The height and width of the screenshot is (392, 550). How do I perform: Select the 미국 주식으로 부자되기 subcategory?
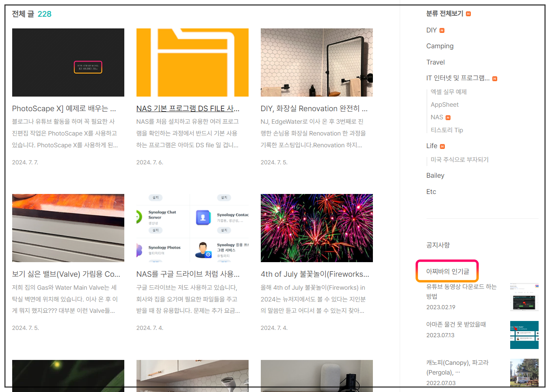(x=459, y=159)
